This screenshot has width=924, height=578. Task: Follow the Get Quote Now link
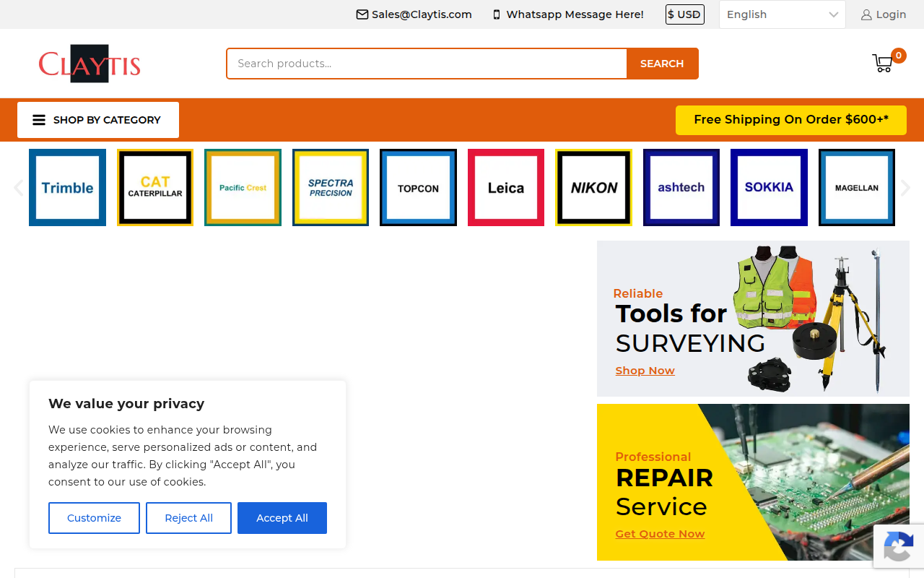[660, 534]
